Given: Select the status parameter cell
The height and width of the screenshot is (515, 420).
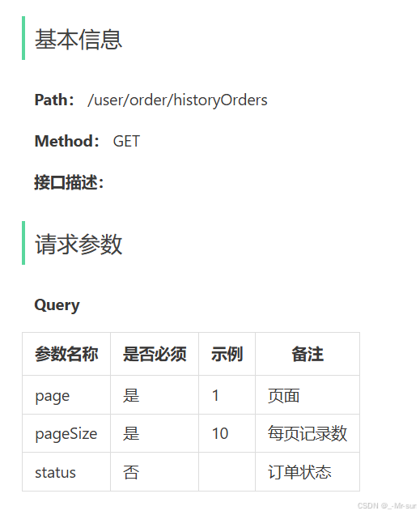Looking at the screenshot, I should coord(66,472).
